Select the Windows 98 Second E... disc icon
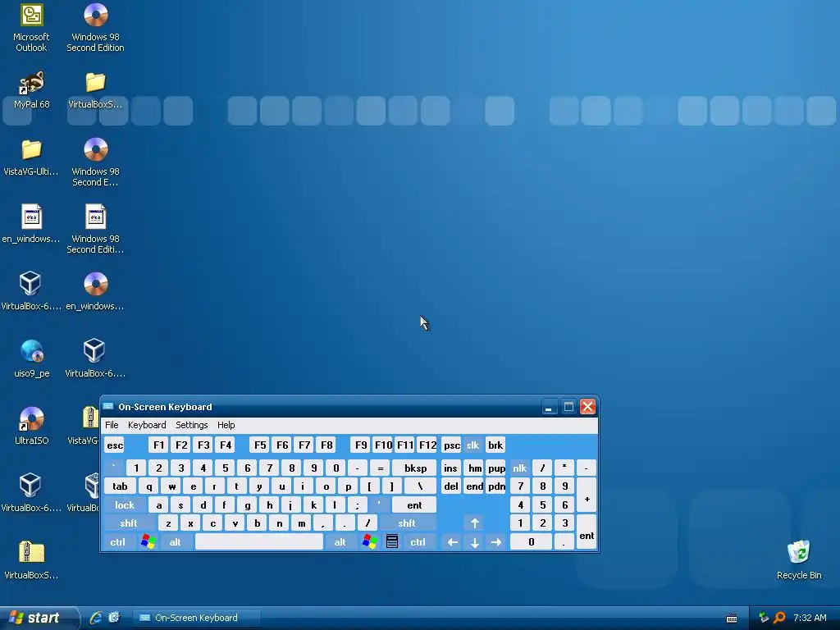This screenshot has width=840, height=630. pos(95,162)
